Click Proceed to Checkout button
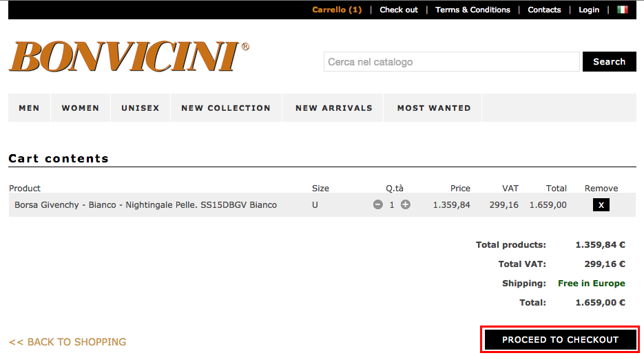 coord(560,339)
